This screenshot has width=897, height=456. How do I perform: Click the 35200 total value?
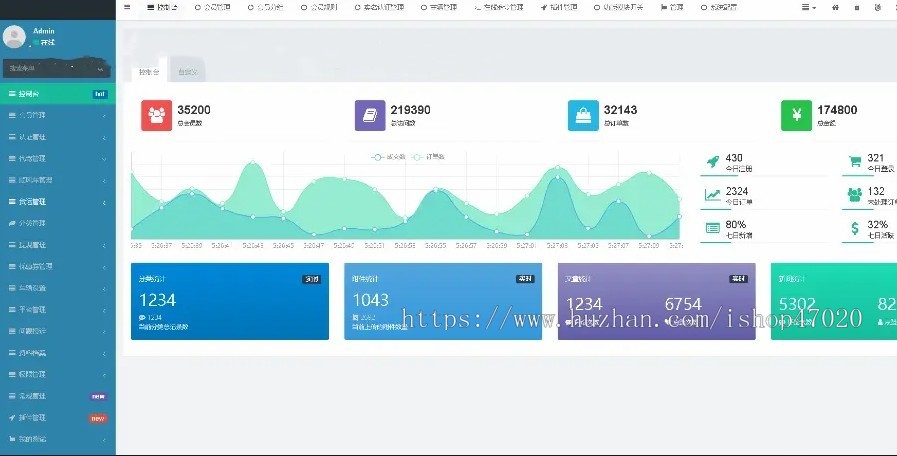[194, 110]
